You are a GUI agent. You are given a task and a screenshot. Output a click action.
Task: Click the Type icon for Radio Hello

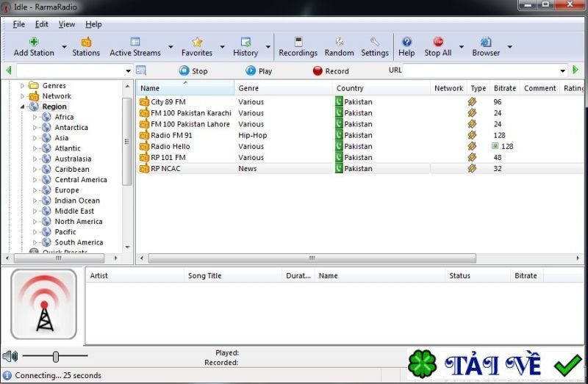(472, 146)
